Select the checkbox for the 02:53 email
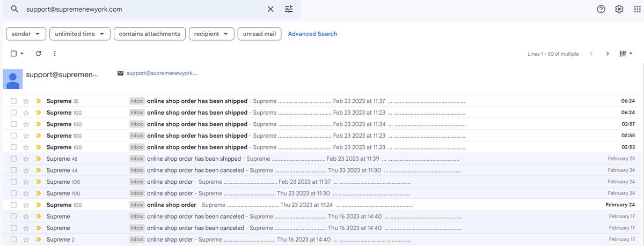The image size is (644, 246). tap(13, 147)
